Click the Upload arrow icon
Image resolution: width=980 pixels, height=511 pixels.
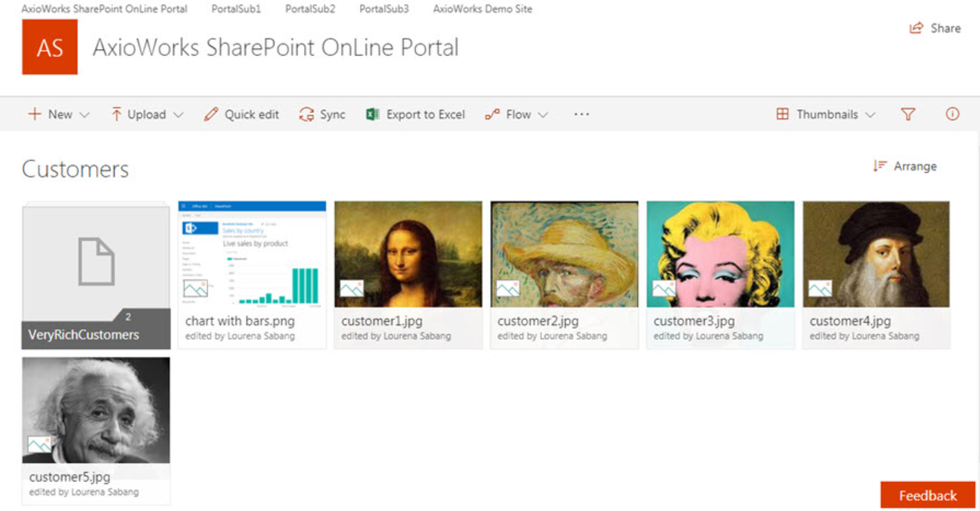click(116, 114)
